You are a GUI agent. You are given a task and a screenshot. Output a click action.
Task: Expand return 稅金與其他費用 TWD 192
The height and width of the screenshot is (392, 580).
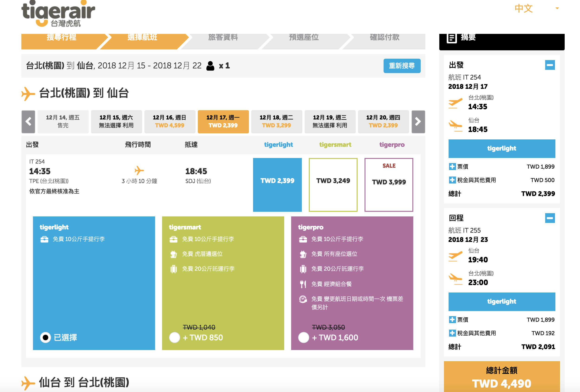coord(452,333)
